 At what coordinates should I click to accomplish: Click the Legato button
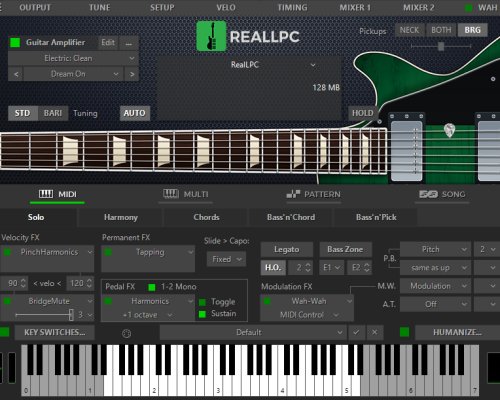pyautogui.click(x=287, y=249)
